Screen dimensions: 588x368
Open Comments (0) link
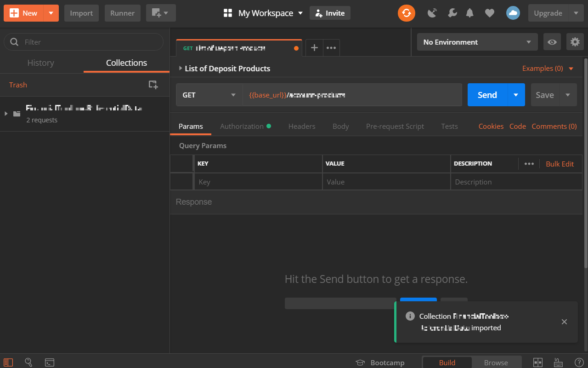pyautogui.click(x=554, y=126)
